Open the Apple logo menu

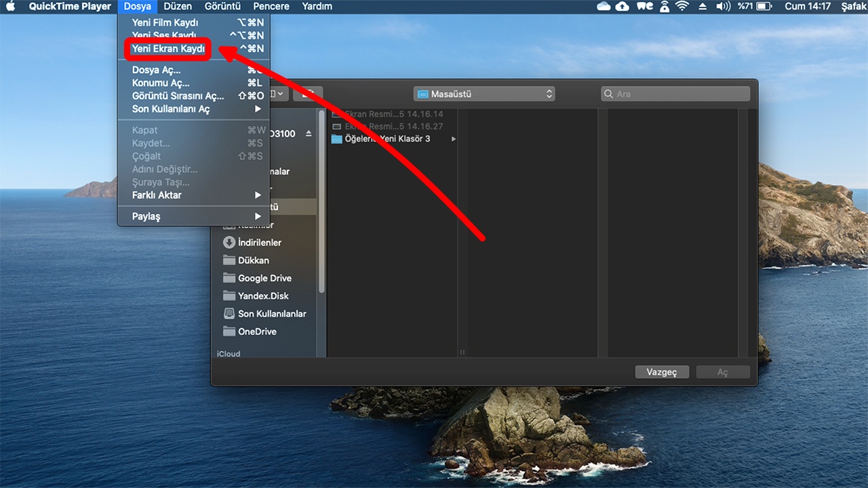11,7
